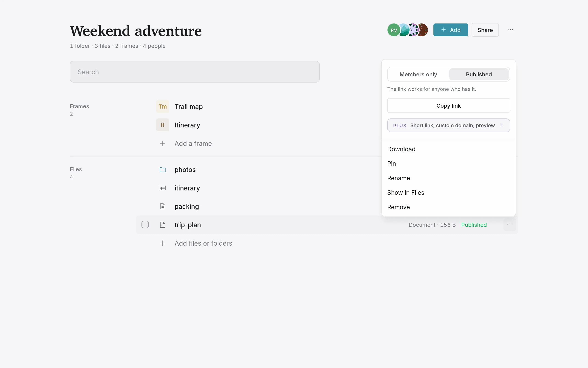Tick the trip-plan row checkbox
The width and height of the screenshot is (588, 368).
145,224
